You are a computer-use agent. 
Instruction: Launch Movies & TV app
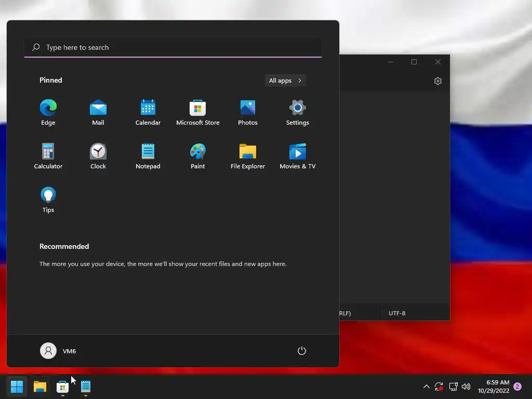tap(298, 156)
